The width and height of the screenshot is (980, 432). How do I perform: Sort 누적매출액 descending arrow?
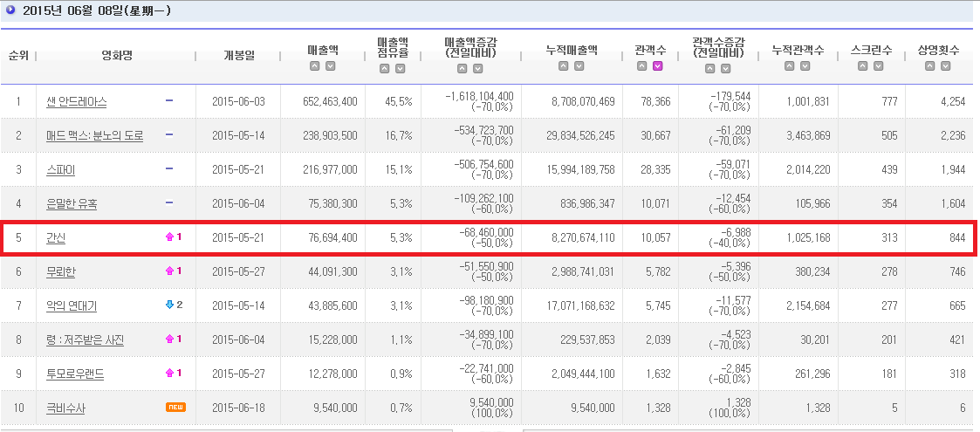[579, 66]
